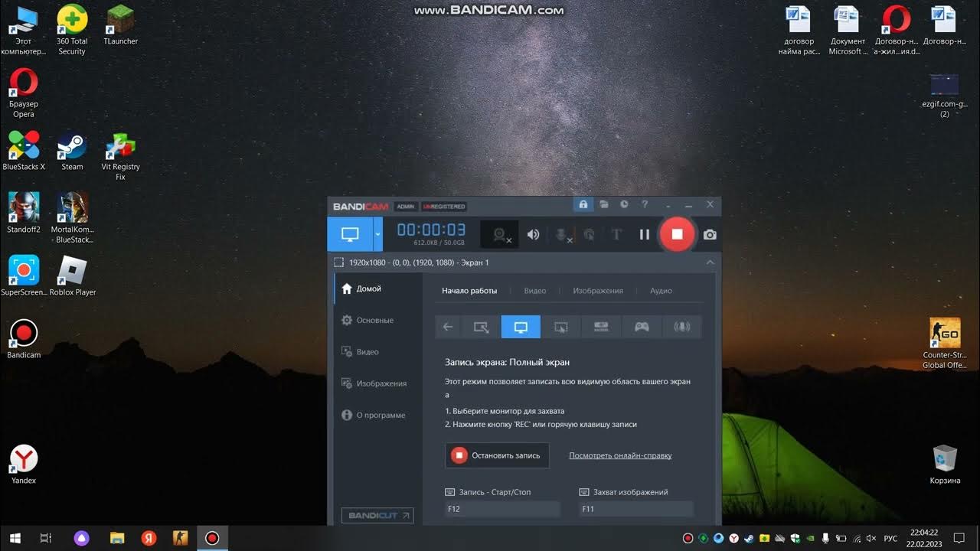Screen dimensions: 980x551
Task: Open the Yandex desktop shortcut
Action: point(24,465)
